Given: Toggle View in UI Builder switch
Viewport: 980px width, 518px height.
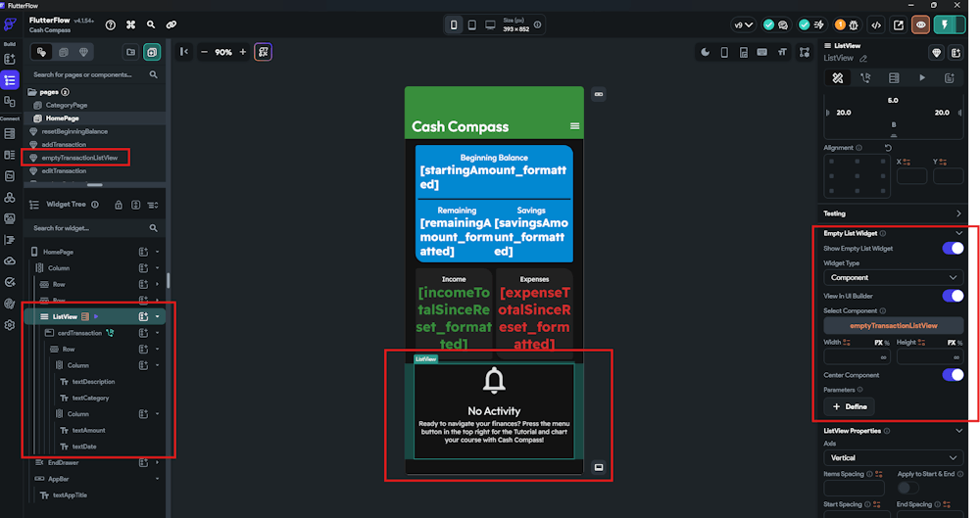Looking at the screenshot, I should [954, 296].
